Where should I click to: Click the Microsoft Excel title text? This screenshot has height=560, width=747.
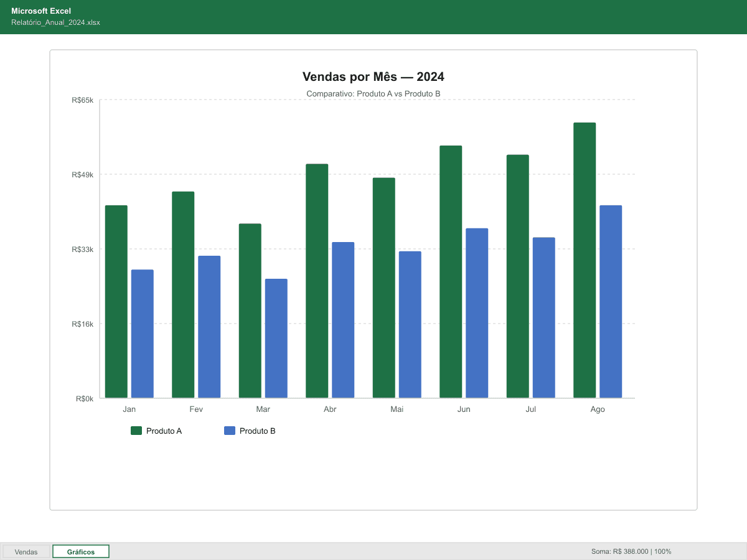(41, 11)
